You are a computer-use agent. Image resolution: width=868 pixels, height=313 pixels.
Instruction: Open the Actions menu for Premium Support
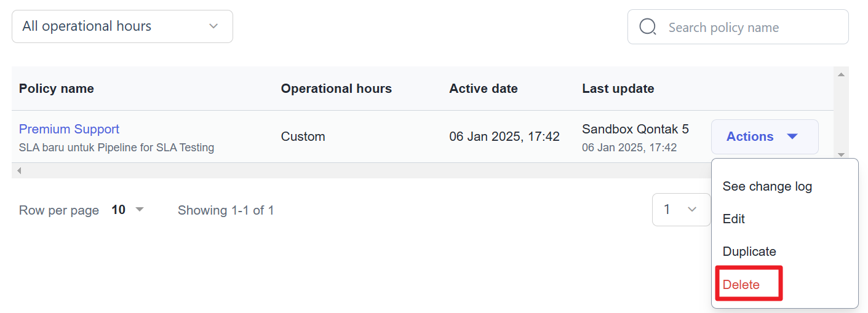pos(764,137)
